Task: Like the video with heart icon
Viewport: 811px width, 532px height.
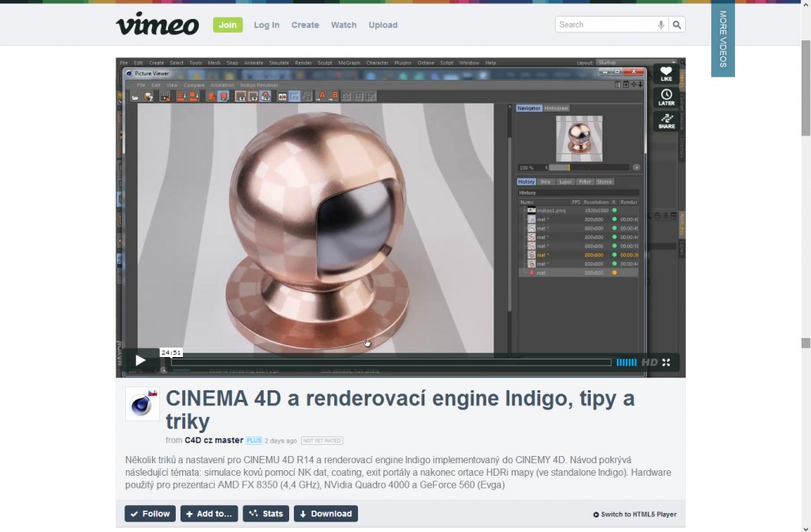Action: (x=666, y=74)
